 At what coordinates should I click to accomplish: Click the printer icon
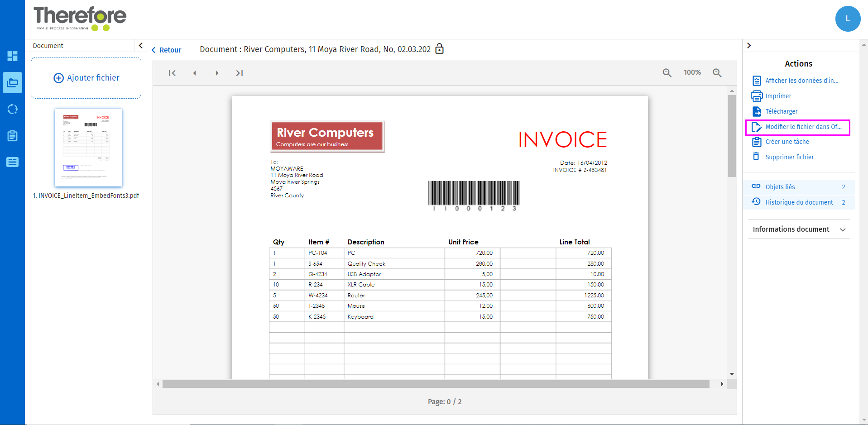tap(757, 96)
